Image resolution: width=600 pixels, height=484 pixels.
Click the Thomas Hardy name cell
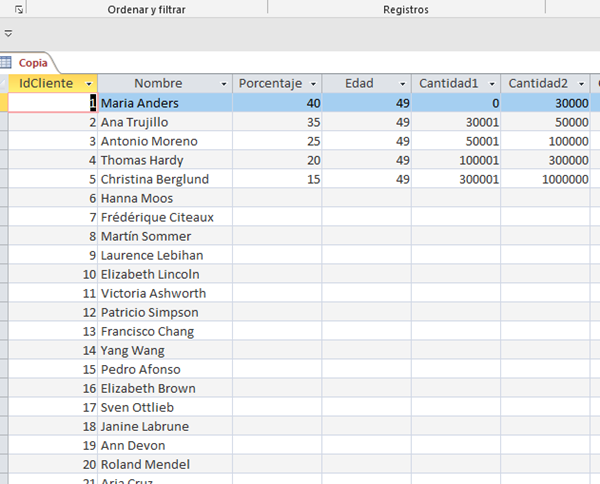tap(165, 160)
